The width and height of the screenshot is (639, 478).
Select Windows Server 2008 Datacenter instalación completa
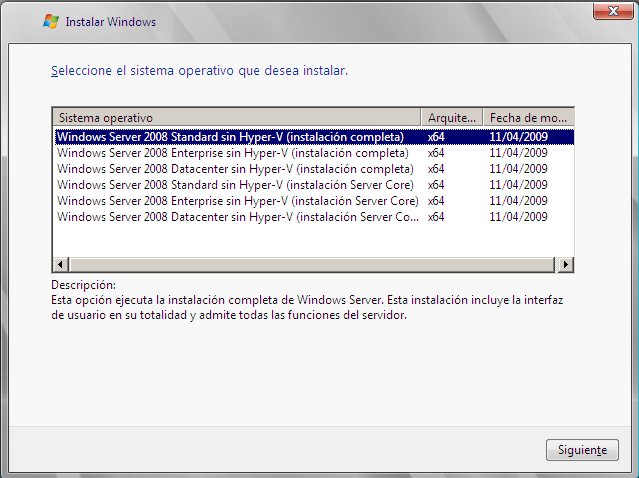314,169
